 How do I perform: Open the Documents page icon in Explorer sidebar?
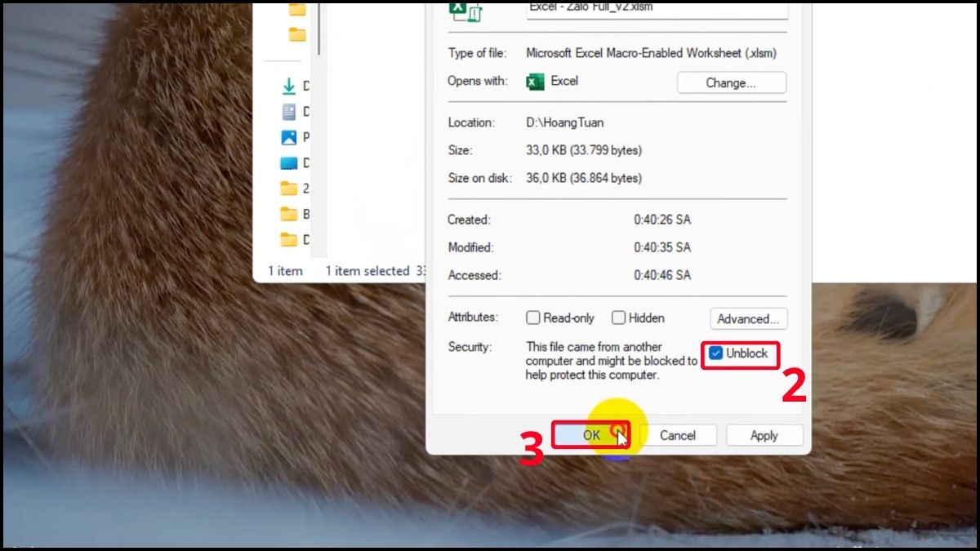[288, 112]
